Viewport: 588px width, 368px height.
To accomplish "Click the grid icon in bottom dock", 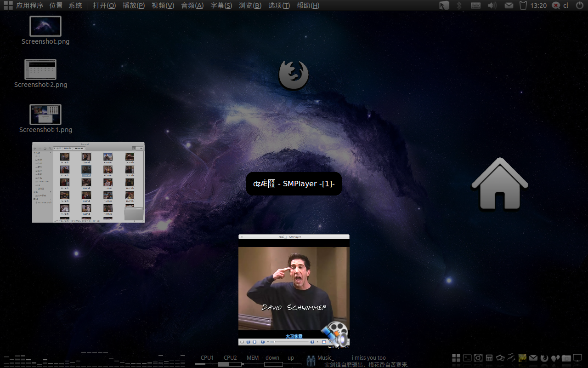I will click(x=456, y=358).
